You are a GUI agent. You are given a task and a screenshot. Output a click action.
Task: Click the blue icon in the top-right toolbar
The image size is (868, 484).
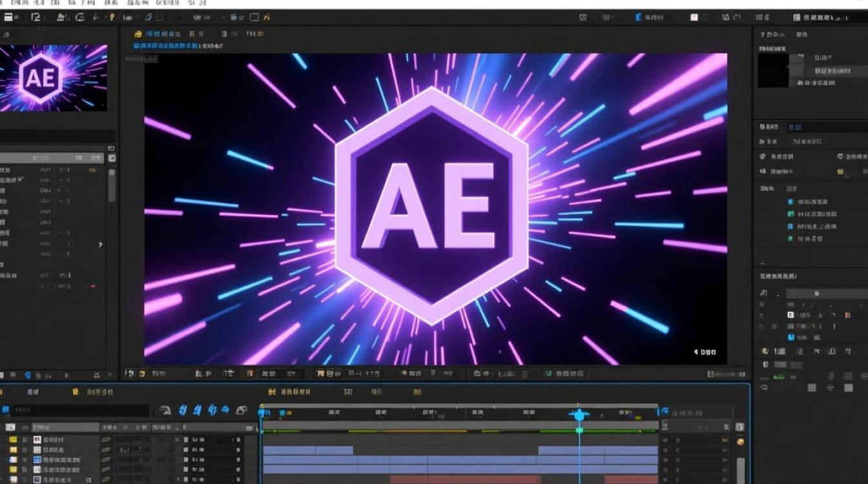(639, 17)
